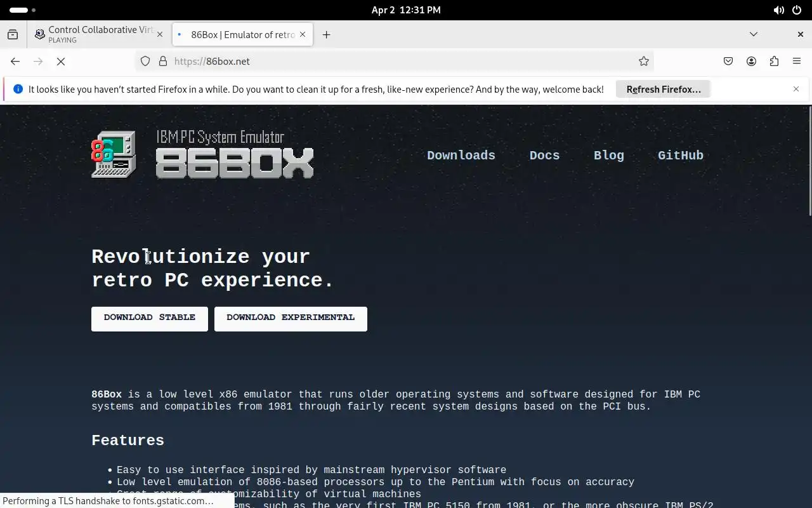Open system power menu icon
The image size is (812, 508).
797,10
